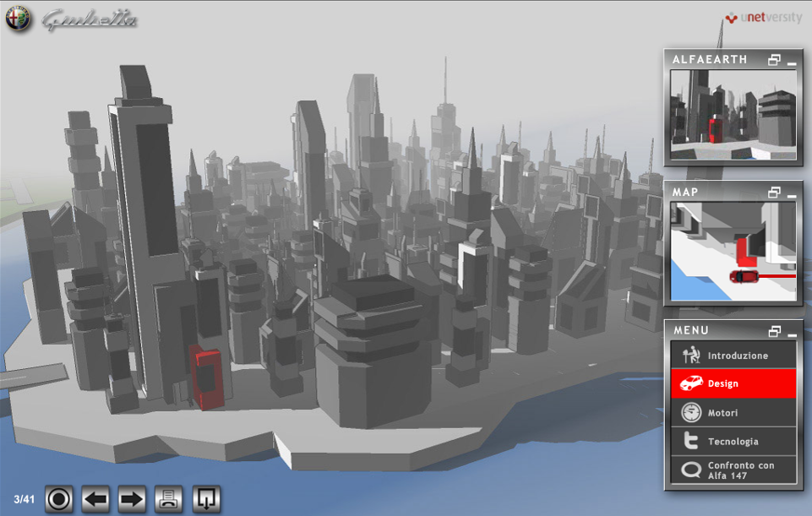Click the Alfa Romeo logo badge

click(19, 19)
